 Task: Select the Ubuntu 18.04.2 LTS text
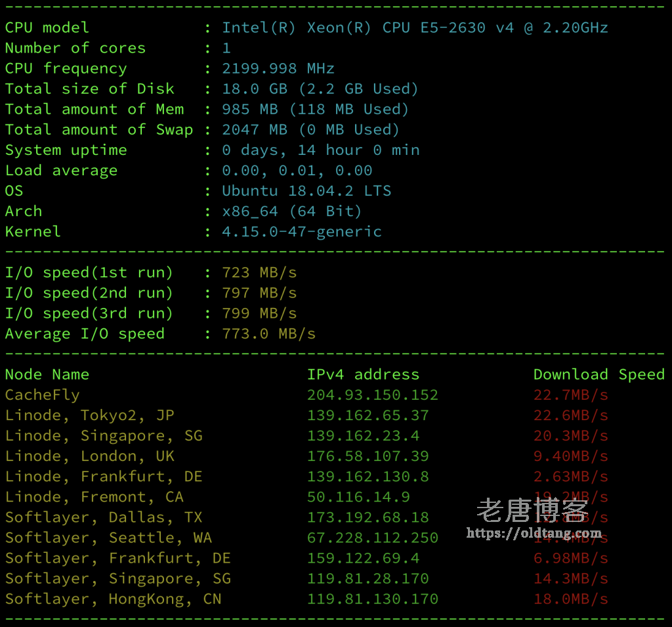click(x=306, y=191)
